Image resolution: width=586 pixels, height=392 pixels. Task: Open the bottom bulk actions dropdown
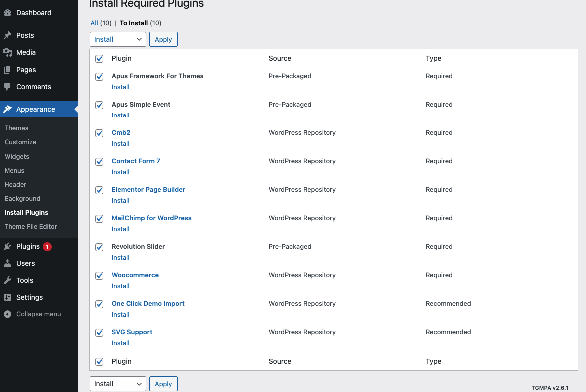118,384
